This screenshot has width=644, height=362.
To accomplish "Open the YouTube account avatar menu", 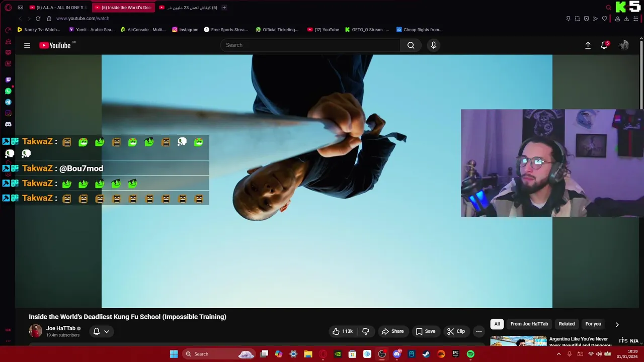I will click(624, 45).
